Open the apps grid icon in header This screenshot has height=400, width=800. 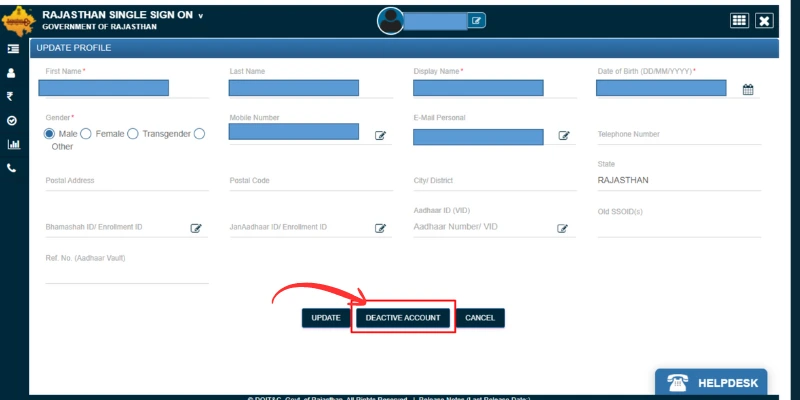740,20
